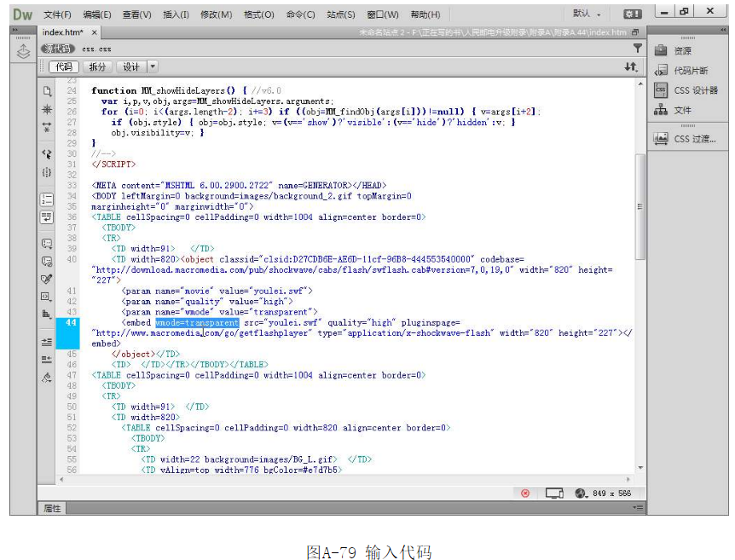Click the file management arrows icon

[x=630, y=66]
